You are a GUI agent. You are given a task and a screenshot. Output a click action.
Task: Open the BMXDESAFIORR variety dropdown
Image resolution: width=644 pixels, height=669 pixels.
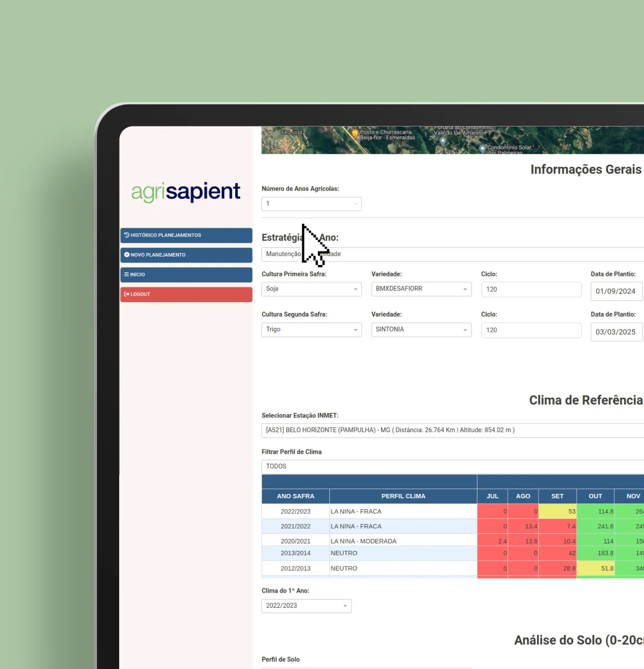coord(421,289)
